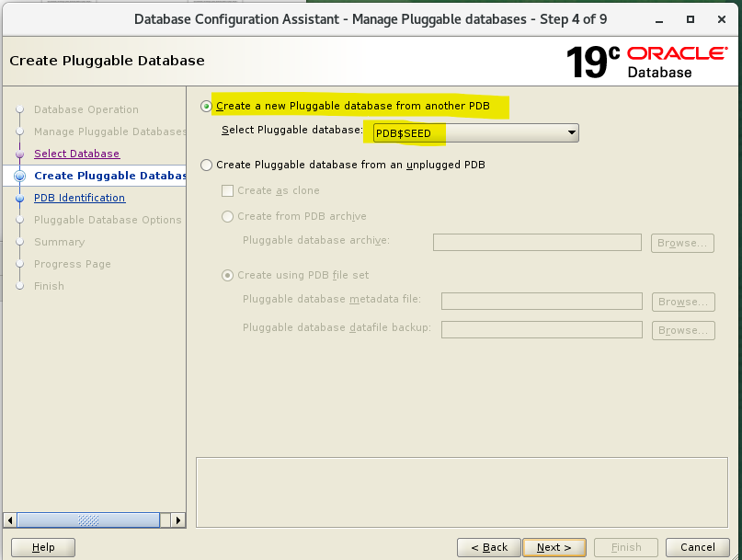Go Back to the previous step

(489, 547)
